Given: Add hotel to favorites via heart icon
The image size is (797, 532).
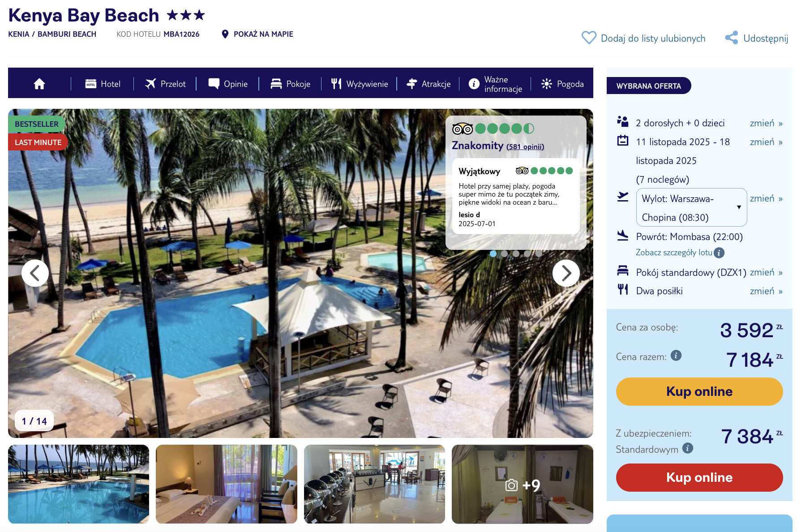Looking at the screenshot, I should (x=589, y=38).
